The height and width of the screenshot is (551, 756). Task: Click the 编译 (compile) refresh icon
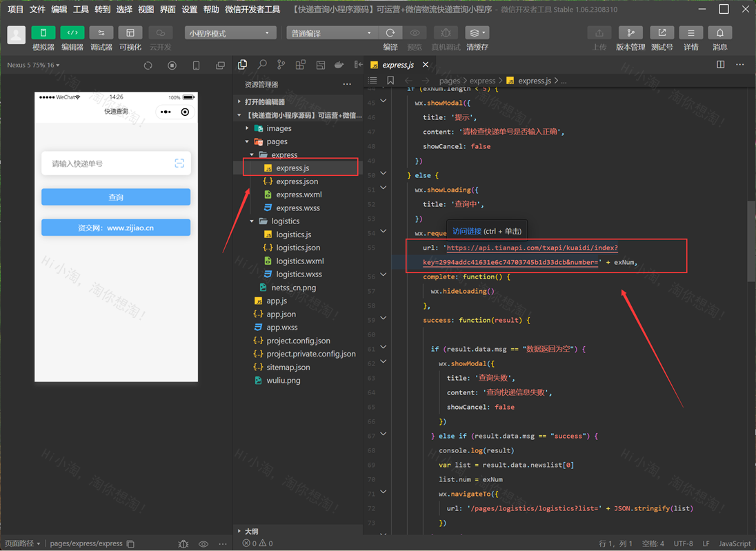(390, 33)
